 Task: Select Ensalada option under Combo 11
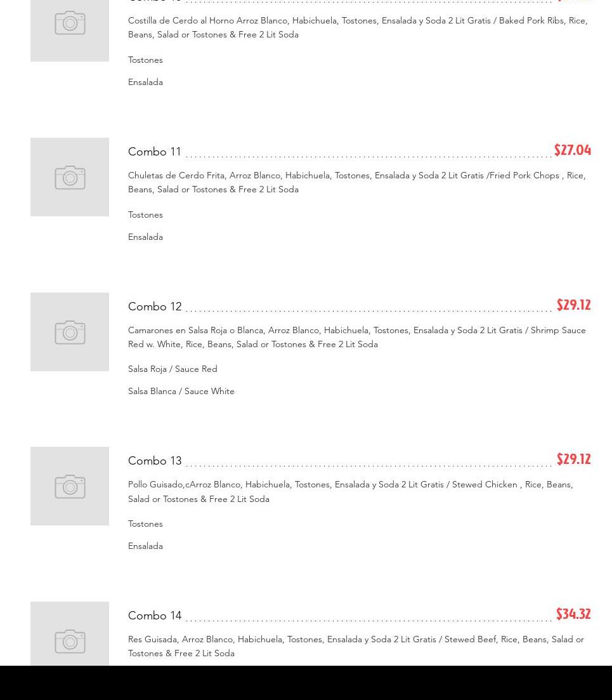pyautogui.click(x=145, y=237)
